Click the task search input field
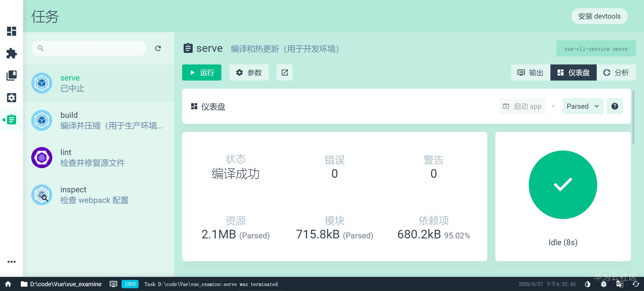Image resolution: width=644 pixels, height=291 pixels. 89,48
